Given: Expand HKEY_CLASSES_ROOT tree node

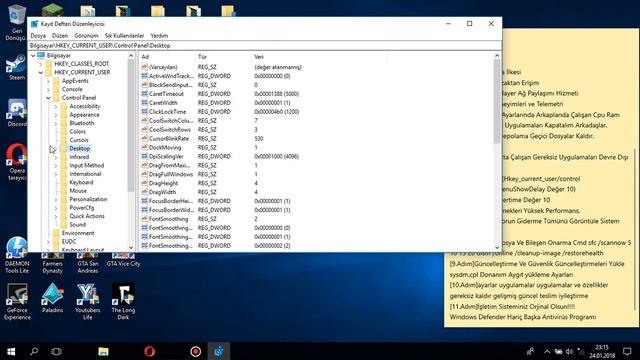Looking at the screenshot, I should (41, 64).
